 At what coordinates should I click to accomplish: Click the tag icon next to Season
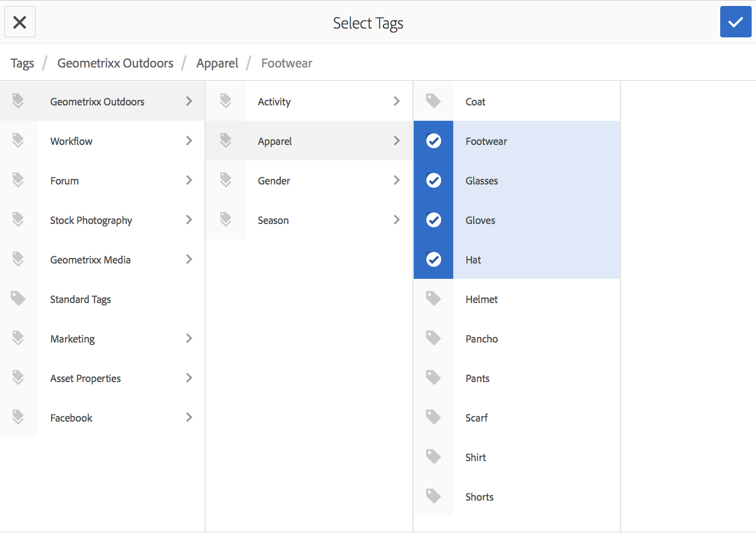226,220
